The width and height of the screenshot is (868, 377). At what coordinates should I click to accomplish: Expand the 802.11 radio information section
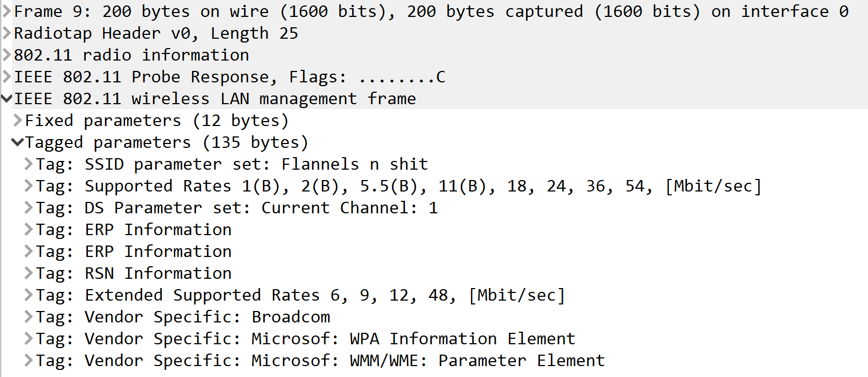[7, 55]
